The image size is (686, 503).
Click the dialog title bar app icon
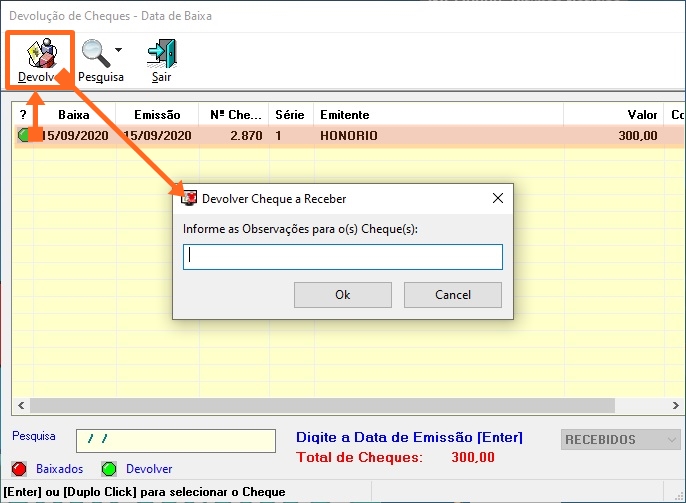189,199
